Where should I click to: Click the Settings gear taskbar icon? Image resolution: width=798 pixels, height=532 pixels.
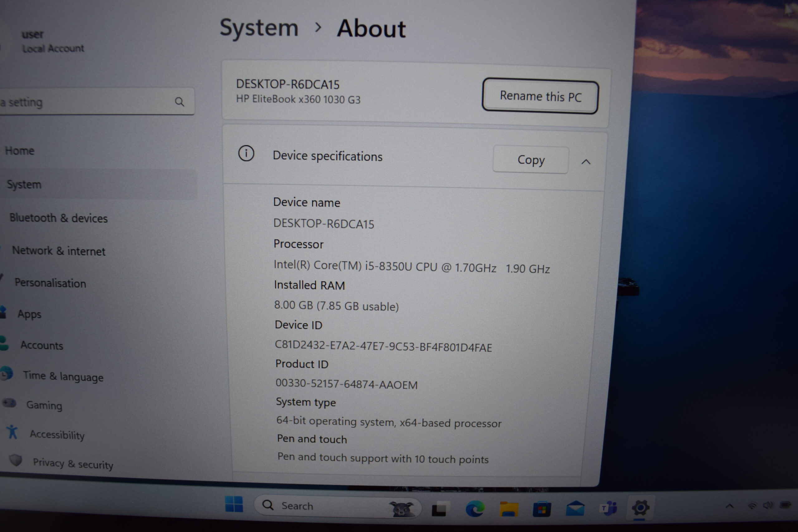(641, 508)
